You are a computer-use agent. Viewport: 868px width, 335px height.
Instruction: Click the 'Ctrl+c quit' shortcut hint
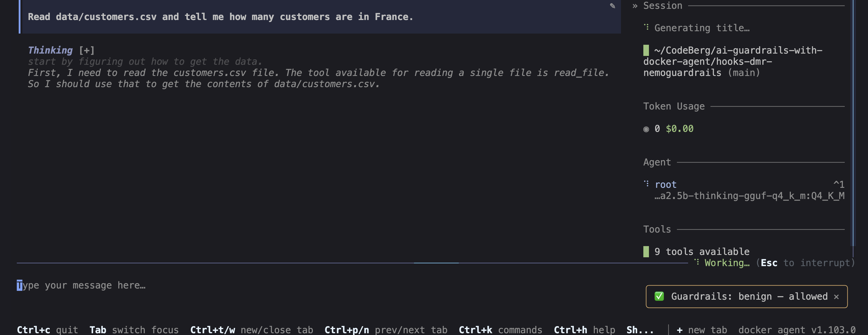tap(47, 329)
